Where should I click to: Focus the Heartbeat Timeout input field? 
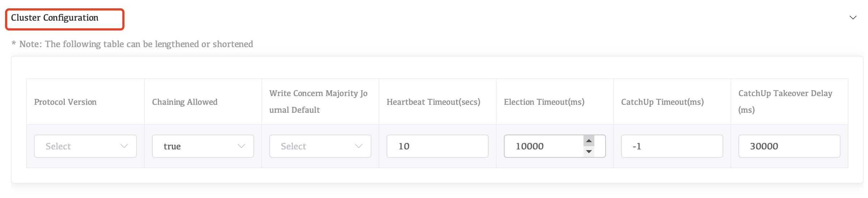(437, 146)
